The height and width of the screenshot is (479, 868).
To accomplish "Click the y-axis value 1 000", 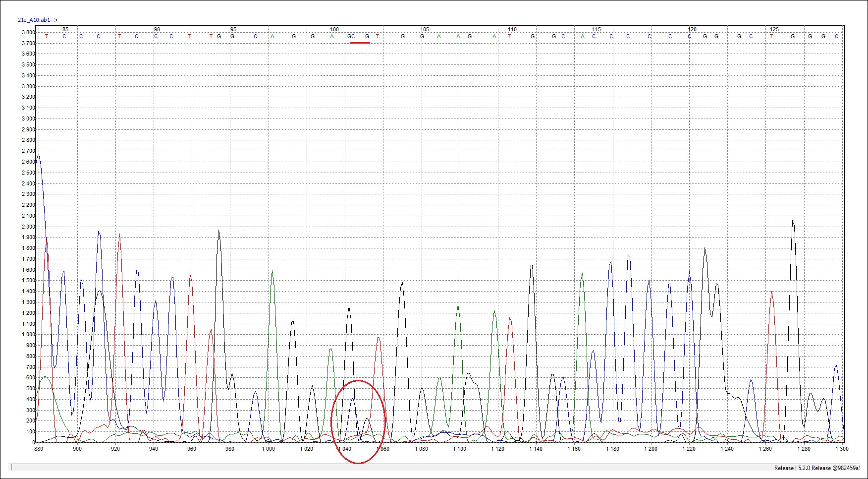I will (28, 335).
